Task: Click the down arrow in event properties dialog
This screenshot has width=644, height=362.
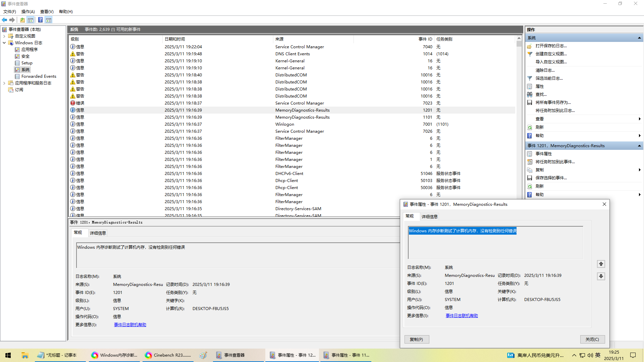Action: [601, 276]
